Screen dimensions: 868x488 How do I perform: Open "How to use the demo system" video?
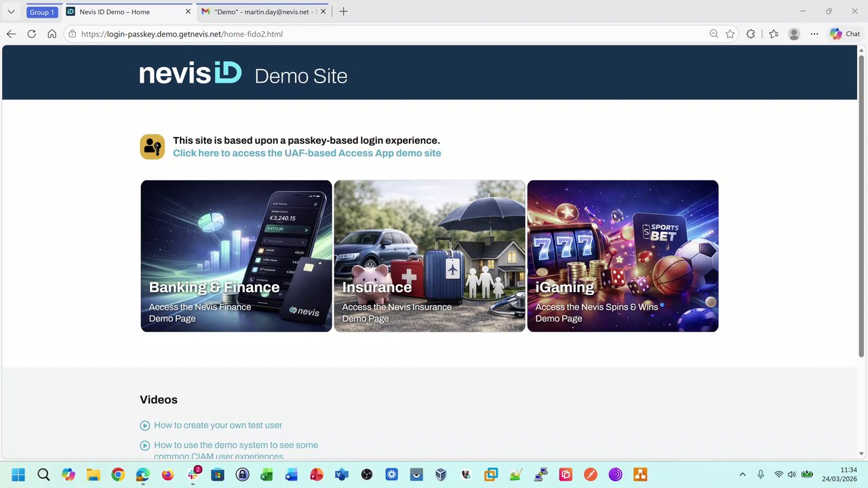[236, 451]
